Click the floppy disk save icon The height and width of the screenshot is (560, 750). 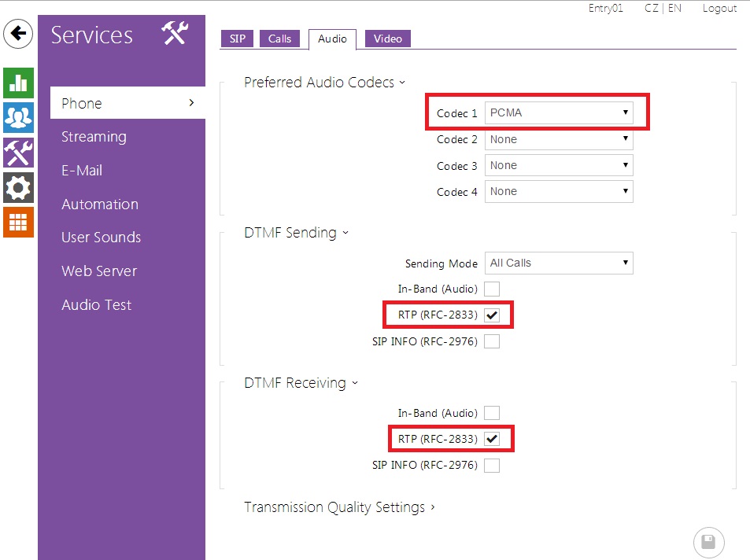pyautogui.click(x=708, y=542)
